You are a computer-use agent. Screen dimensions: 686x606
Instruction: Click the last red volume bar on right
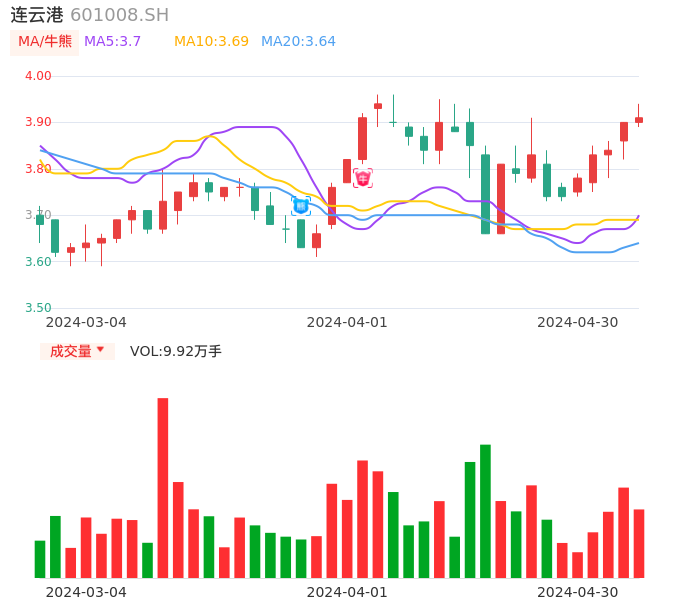pos(639,543)
